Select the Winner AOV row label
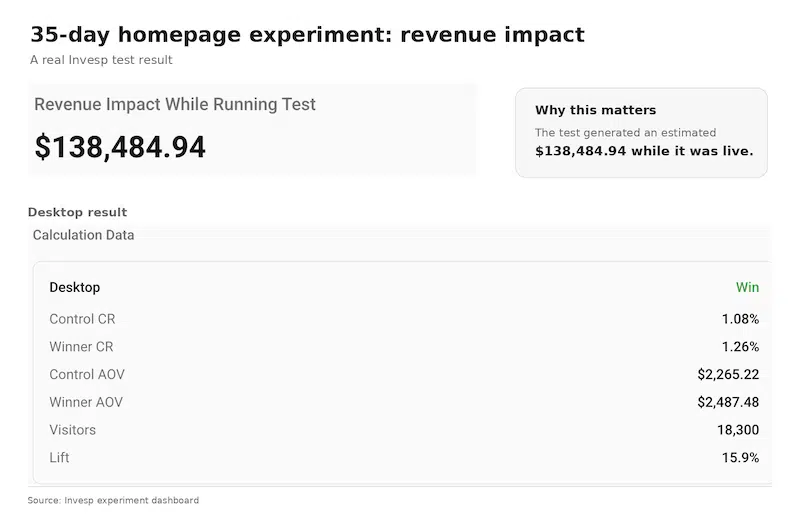 point(86,402)
